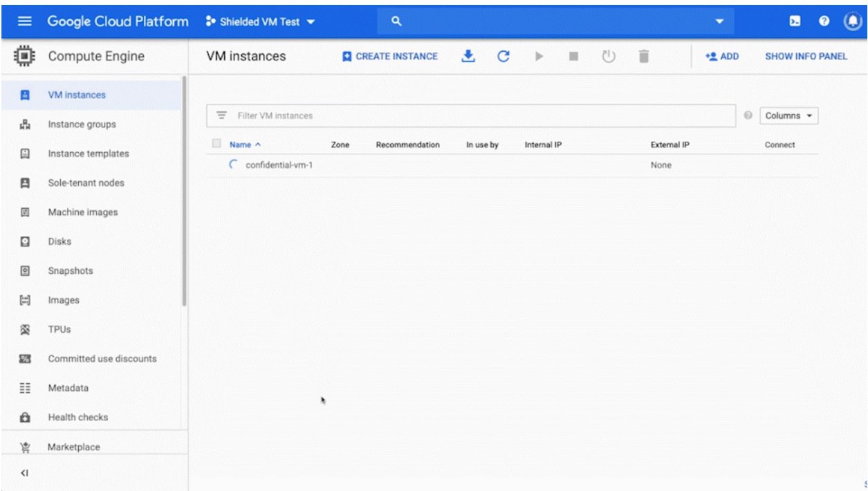The height and width of the screenshot is (491, 868).
Task: Click the TPUs icon
Action: coord(24,329)
